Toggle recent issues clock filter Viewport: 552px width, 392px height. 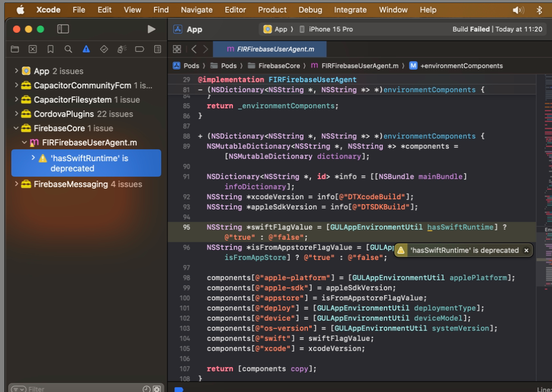point(146,389)
